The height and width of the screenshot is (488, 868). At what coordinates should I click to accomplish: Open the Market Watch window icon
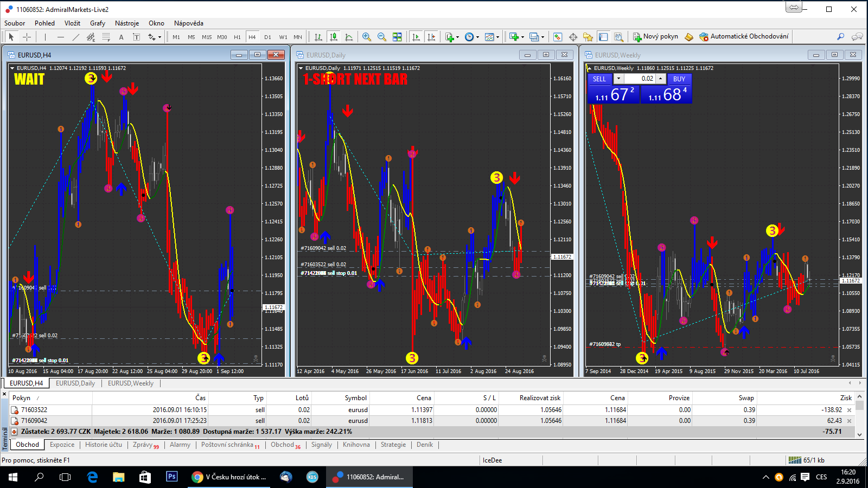coord(558,37)
